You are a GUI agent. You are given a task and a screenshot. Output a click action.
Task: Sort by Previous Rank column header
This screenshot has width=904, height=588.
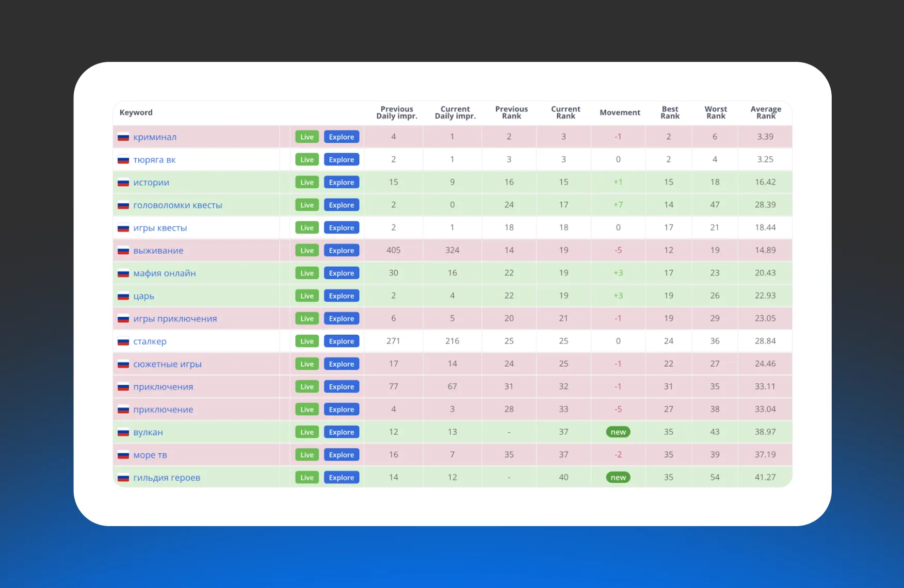511,112
